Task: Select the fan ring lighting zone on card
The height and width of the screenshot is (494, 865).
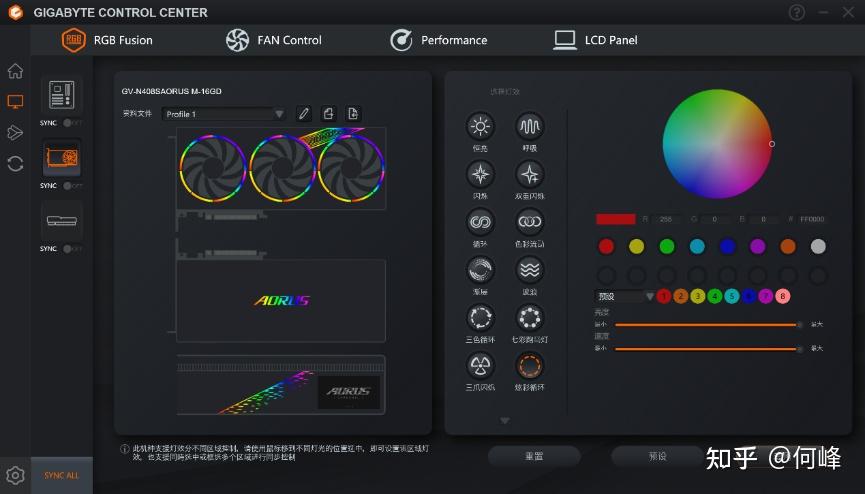Action: click(x=281, y=168)
